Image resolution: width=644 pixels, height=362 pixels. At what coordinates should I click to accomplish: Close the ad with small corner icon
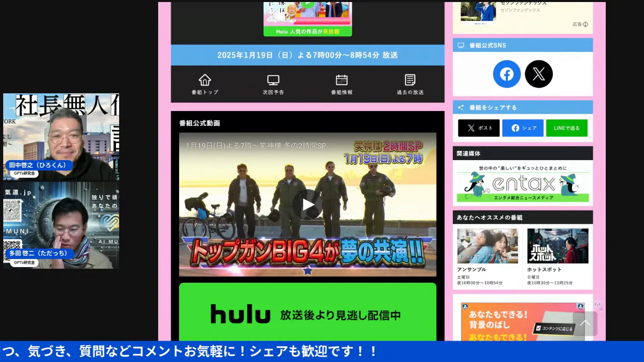598,304
